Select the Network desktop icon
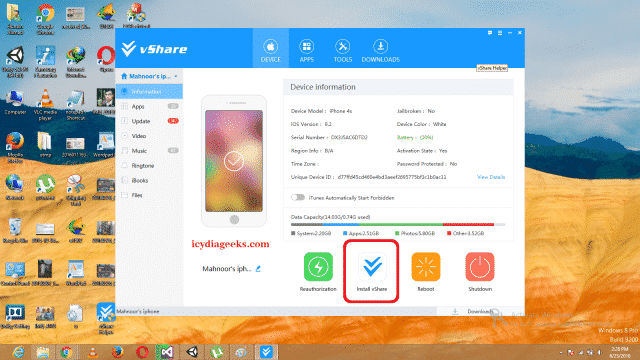Image resolution: width=640 pixels, height=360 pixels. [15, 188]
